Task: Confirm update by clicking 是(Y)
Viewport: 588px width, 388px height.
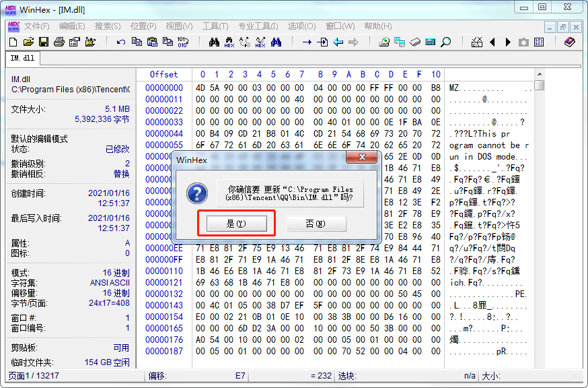Action: tap(237, 224)
